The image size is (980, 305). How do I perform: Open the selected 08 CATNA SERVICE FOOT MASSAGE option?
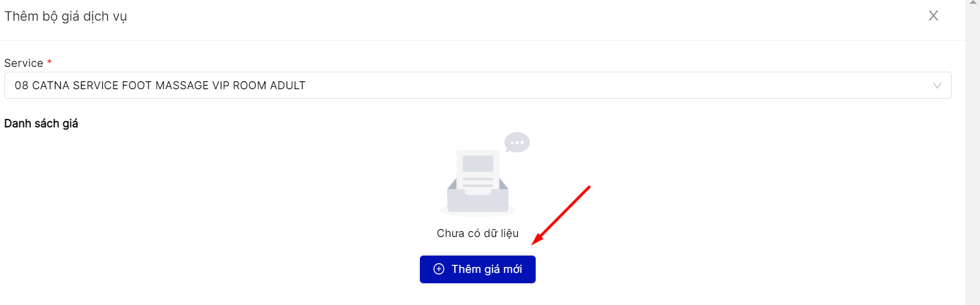[x=160, y=85]
